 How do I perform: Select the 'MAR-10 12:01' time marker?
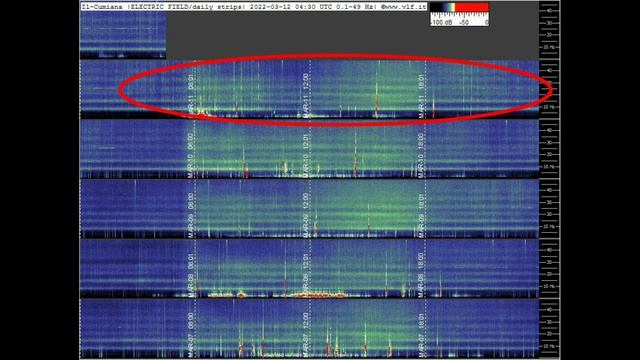305,156
